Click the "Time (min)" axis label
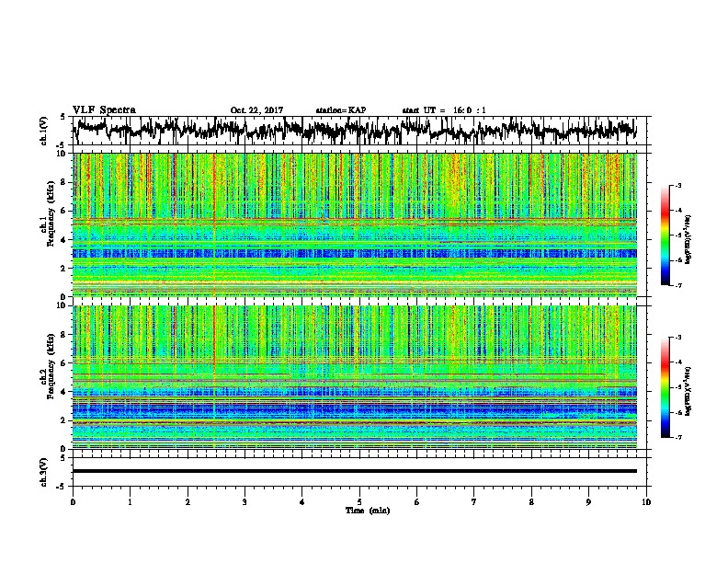The width and height of the screenshot is (728, 563). 368,511
